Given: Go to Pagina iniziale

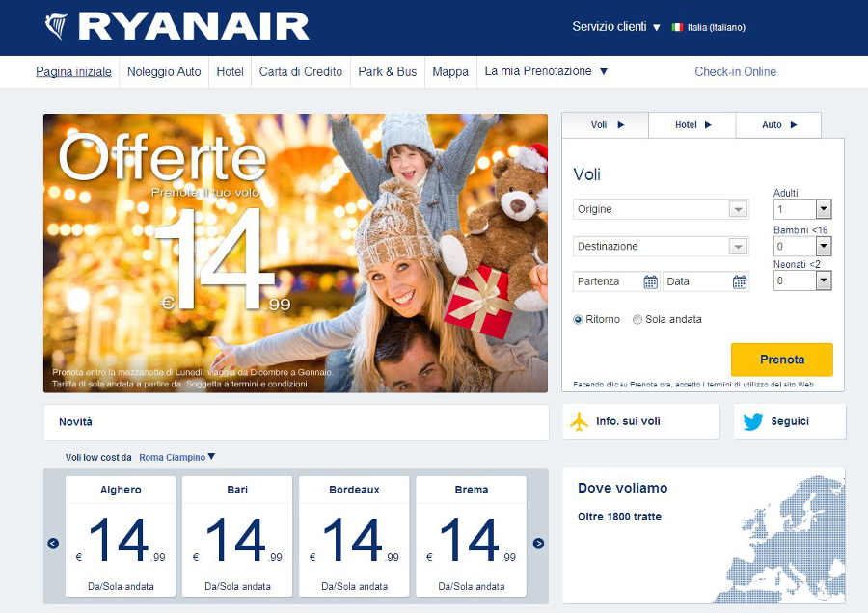Looking at the screenshot, I should point(73,72).
